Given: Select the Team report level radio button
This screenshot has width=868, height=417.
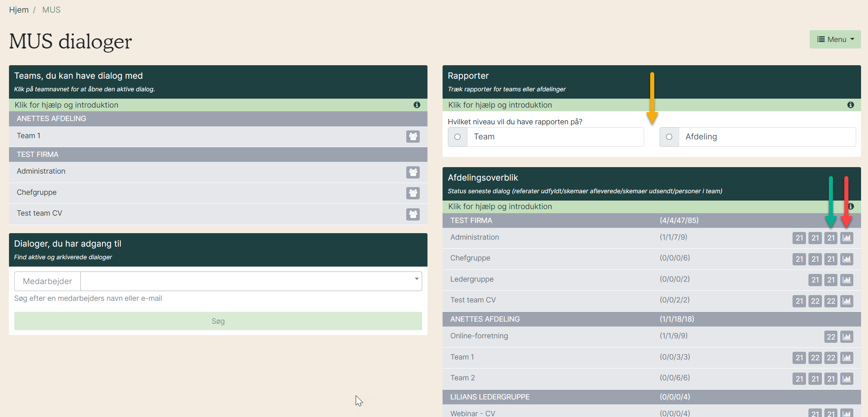Looking at the screenshot, I should point(458,137).
